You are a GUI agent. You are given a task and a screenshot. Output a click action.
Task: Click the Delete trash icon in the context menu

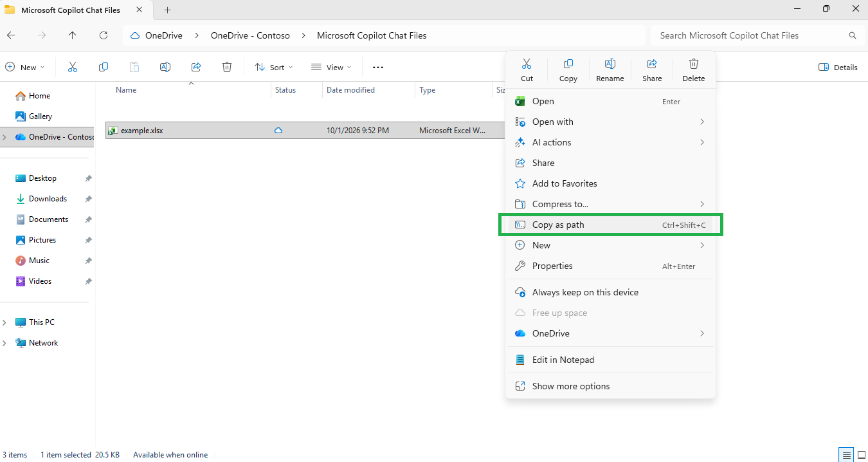pyautogui.click(x=694, y=64)
